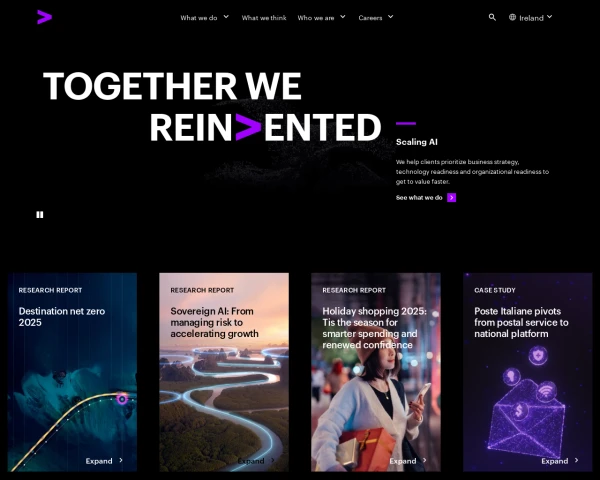Open the Careers dropdown chevron

tap(390, 17)
